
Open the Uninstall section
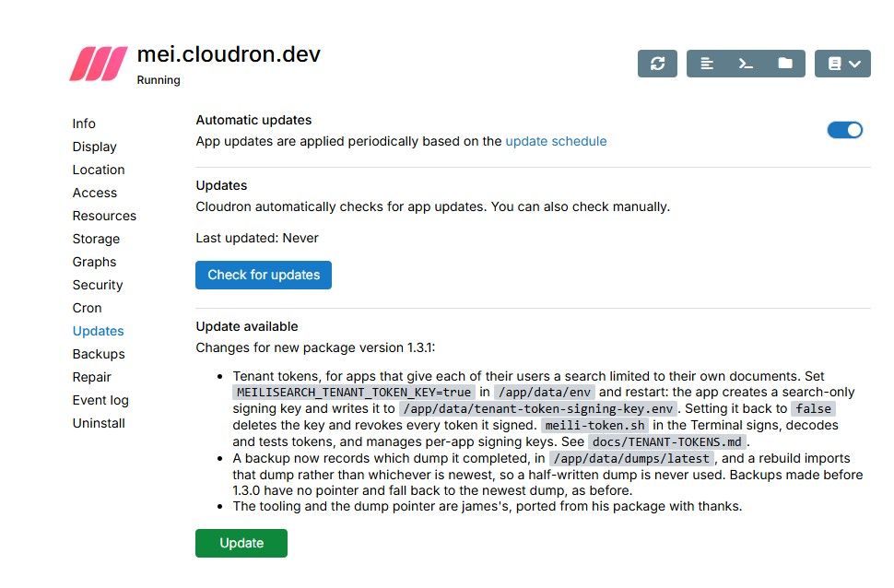click(99, 423)
